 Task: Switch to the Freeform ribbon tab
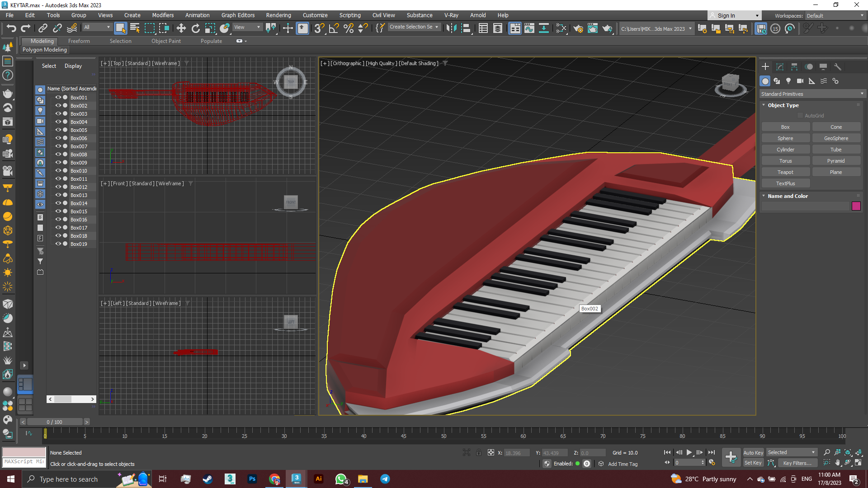[x=79, y=41]
